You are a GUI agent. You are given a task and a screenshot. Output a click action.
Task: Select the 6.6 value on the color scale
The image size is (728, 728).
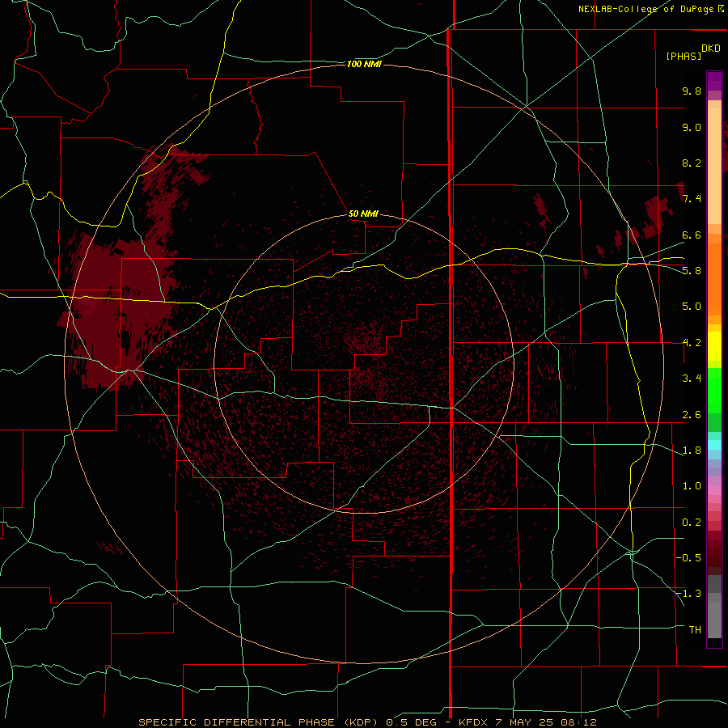point(692,235)
